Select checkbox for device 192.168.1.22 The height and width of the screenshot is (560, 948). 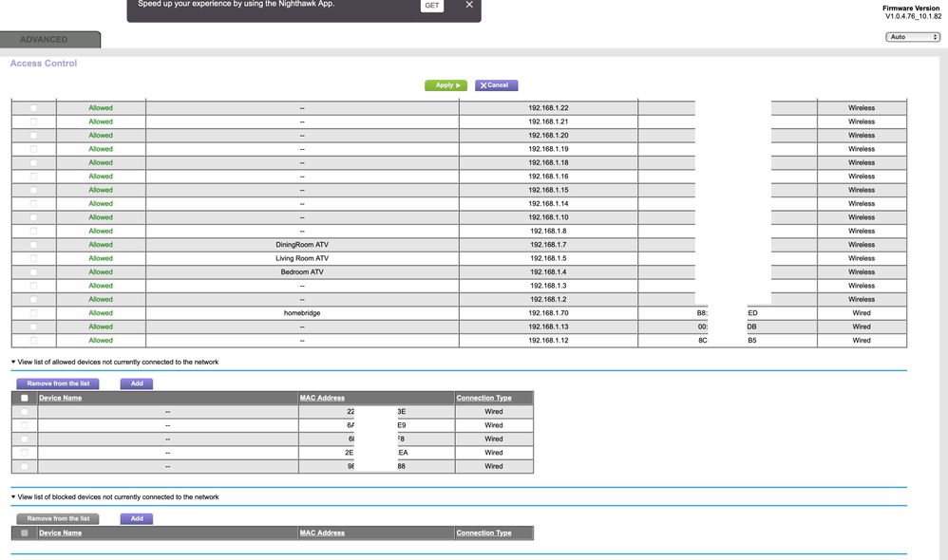point(33,108)
